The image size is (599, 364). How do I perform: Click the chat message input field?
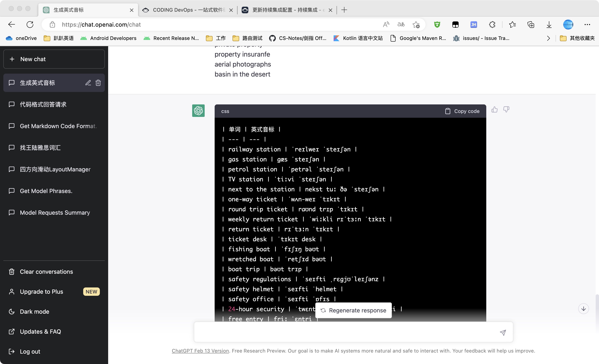pyautogui.click(x=345, y=332)
